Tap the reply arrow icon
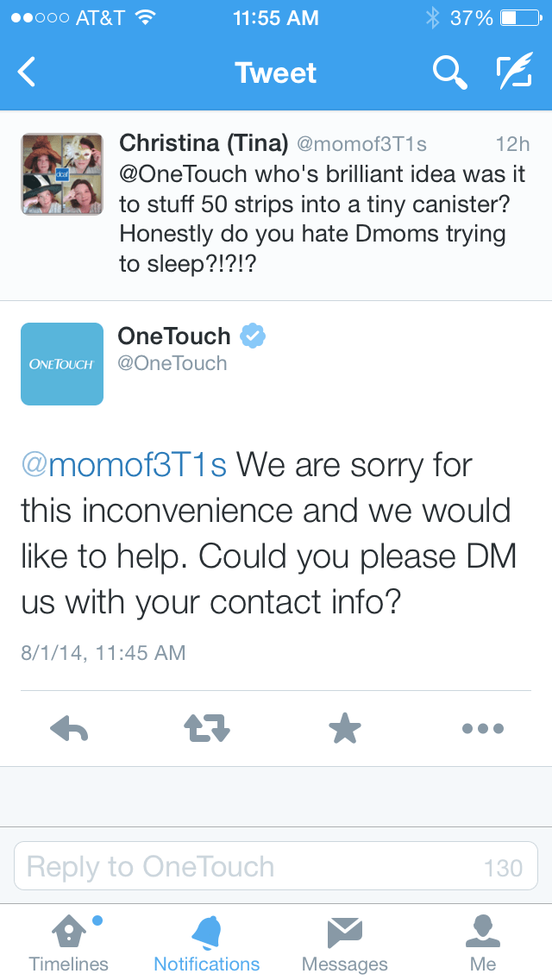 (70, 729)
